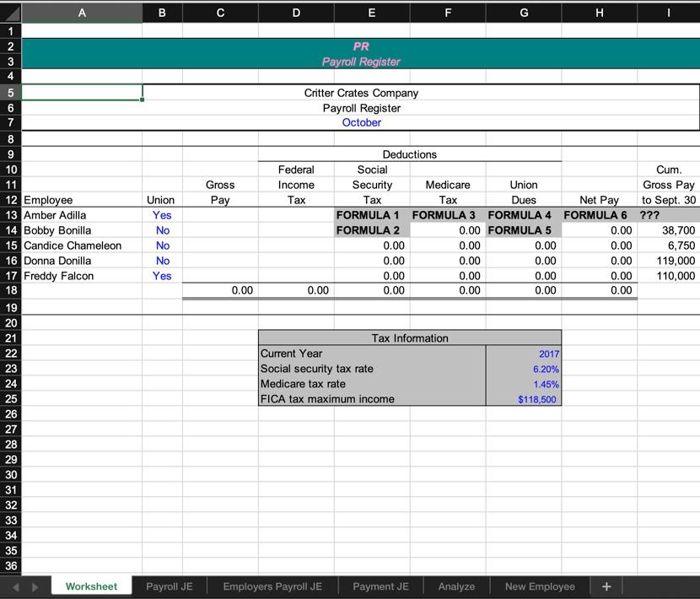This screenshot has height=599, width=700.
Task: Select the cell containing FORMULA 1
Action: [371, 215]
